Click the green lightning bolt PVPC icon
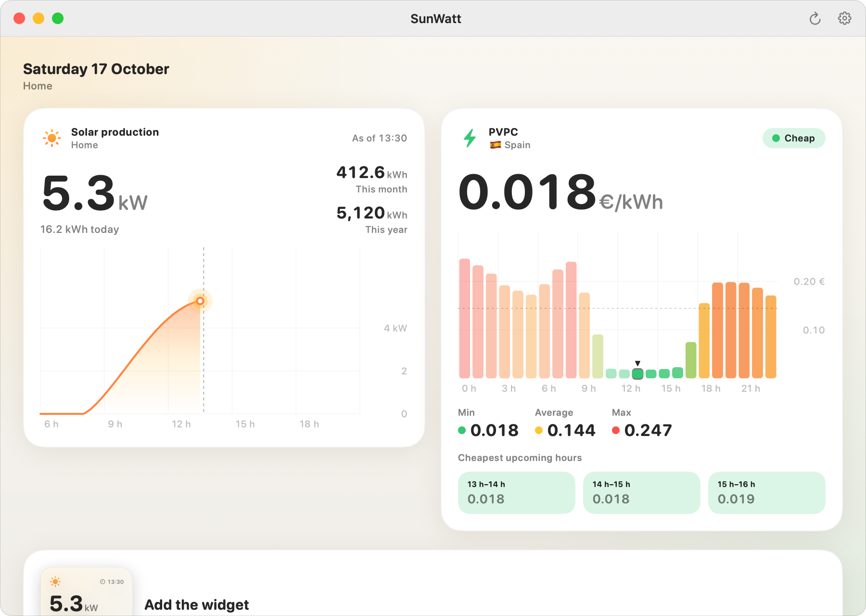 [470, 138]
